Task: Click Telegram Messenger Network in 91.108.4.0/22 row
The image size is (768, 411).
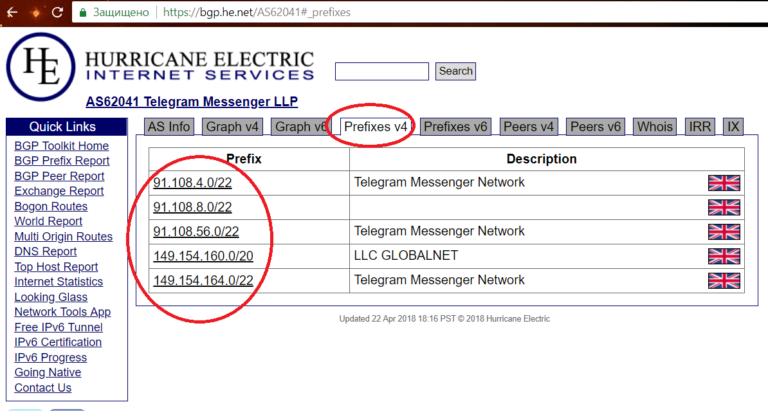Action: pyautogui.click(x=439, y=182)
